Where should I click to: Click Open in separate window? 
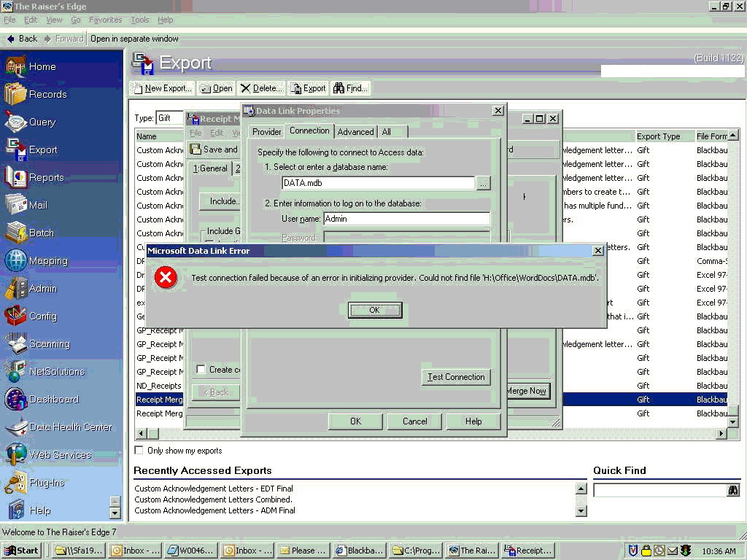click(134, 39)
